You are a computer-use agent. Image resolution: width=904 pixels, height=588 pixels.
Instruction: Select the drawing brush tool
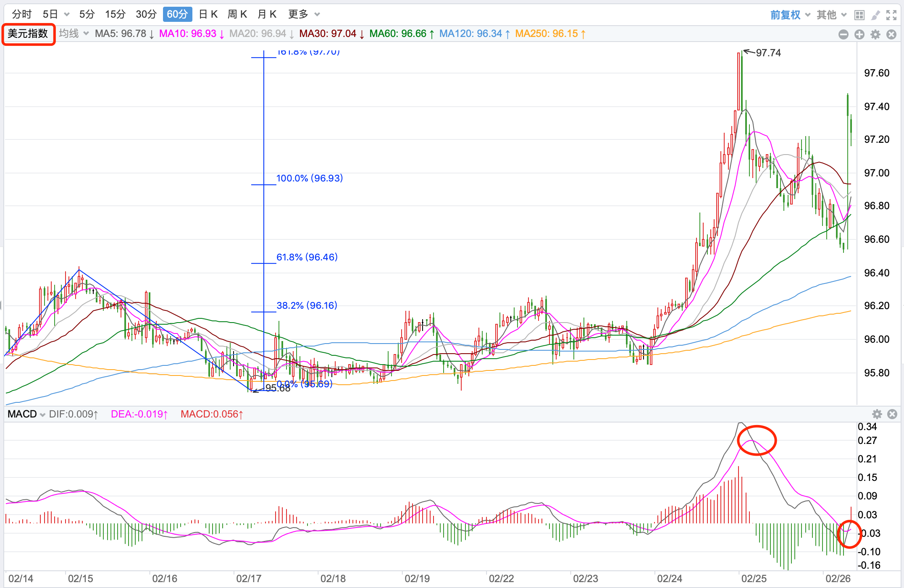tap(875, 15)
